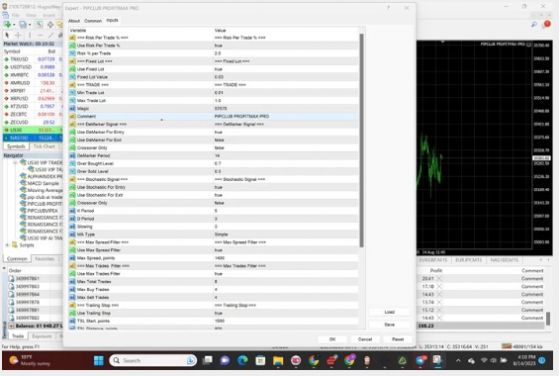This screenshot has width=560, height=376.
Task: Toggle Use Max Spread Filter value
Action: [219, 250]
